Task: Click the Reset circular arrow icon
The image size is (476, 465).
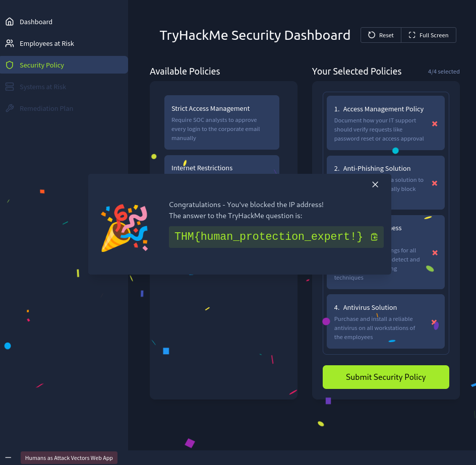Action: click(x=372, y=35)
